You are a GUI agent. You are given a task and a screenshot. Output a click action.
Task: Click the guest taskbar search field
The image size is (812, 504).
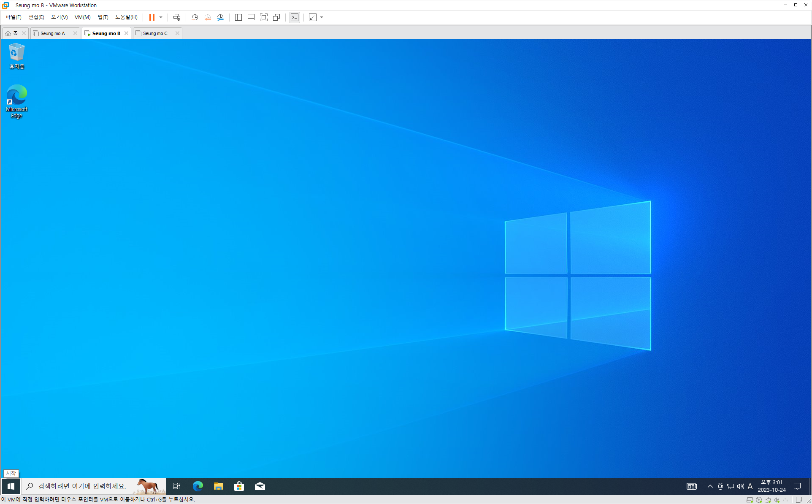click(x=82, y=486)
